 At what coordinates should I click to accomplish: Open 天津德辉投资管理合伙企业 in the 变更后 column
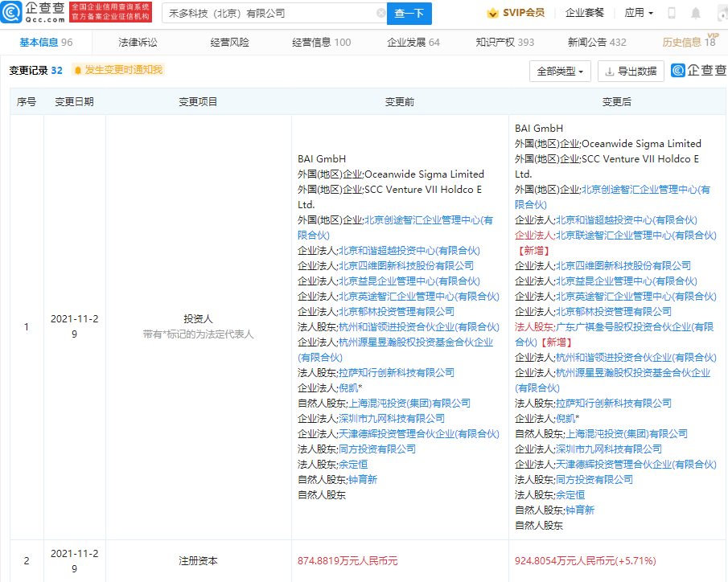click(636, 465)
